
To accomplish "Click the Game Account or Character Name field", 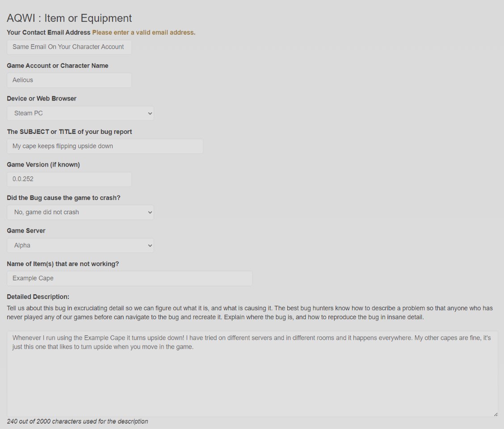I will point(69,80).
